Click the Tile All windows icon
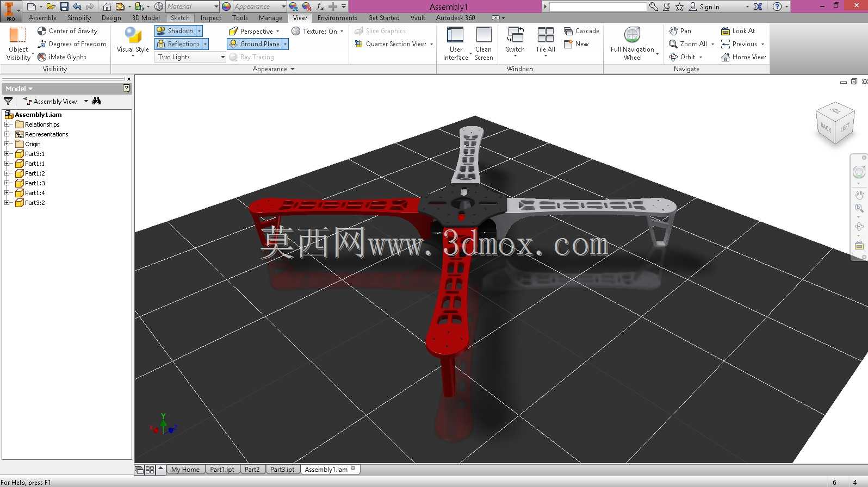 (x=545, y=35)
